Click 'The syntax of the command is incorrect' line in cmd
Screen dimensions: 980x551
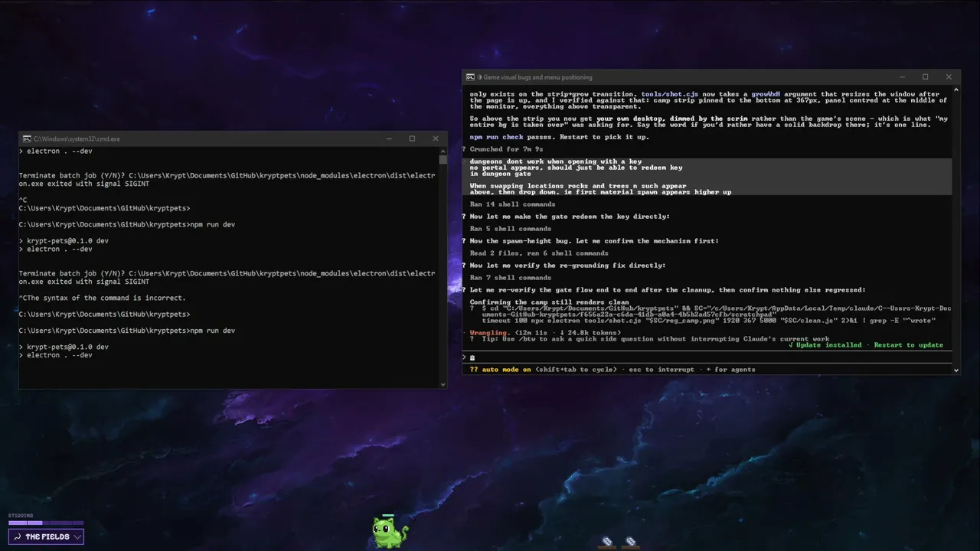(102, 298)
